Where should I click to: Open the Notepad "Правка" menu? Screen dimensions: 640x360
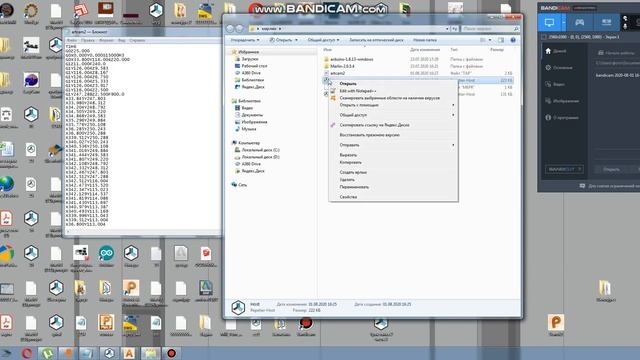(87, 40)
